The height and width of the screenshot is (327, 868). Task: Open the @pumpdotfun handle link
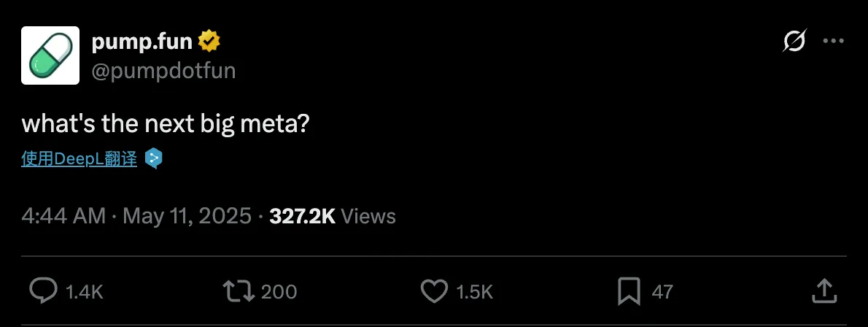(163, 71)
